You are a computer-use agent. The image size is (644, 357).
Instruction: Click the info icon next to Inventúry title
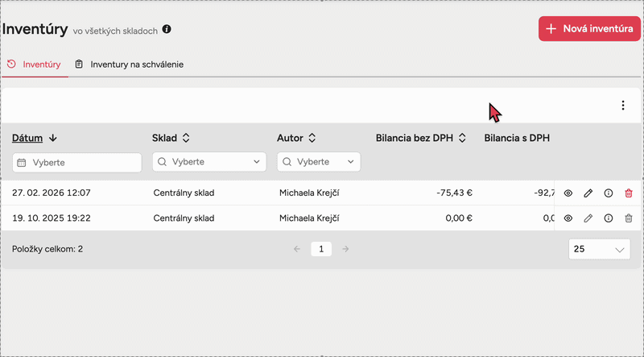(x=167, y=29)
